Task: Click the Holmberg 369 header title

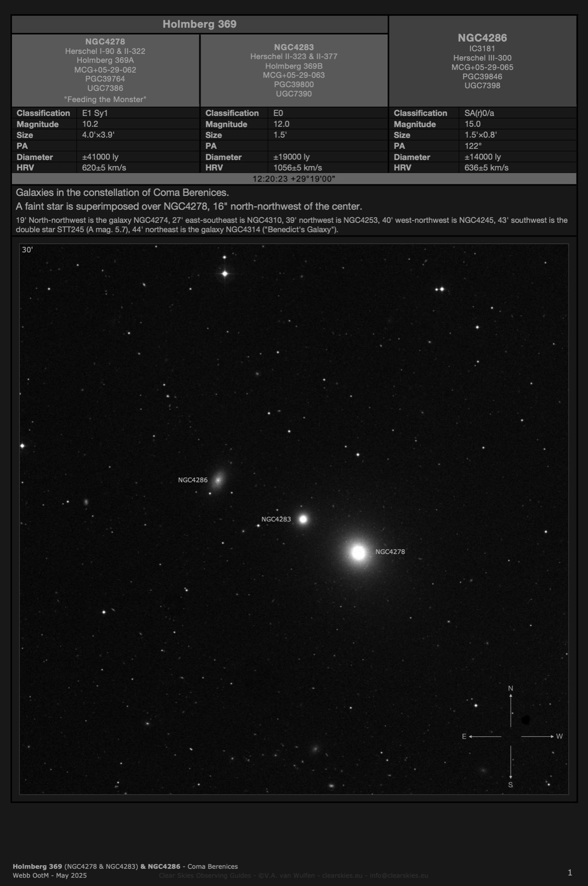Action: point(199,24)
